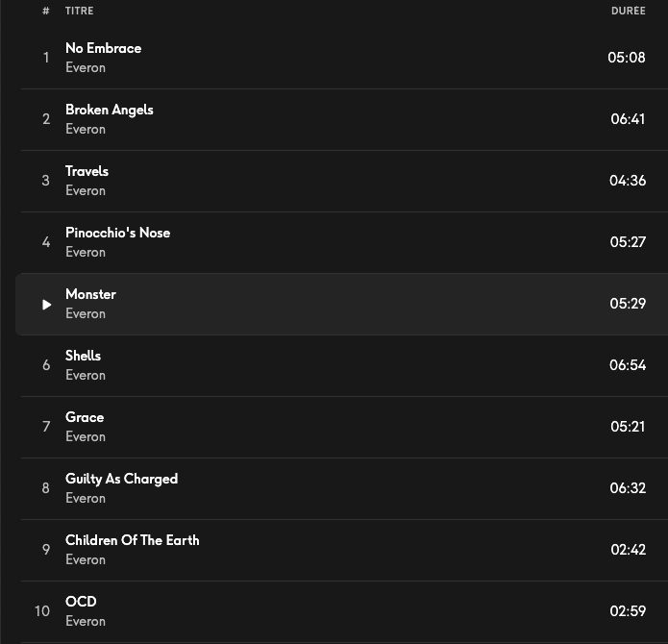Click Everon artist beneath OCD
Screen dimensions: 668x644
86,622
